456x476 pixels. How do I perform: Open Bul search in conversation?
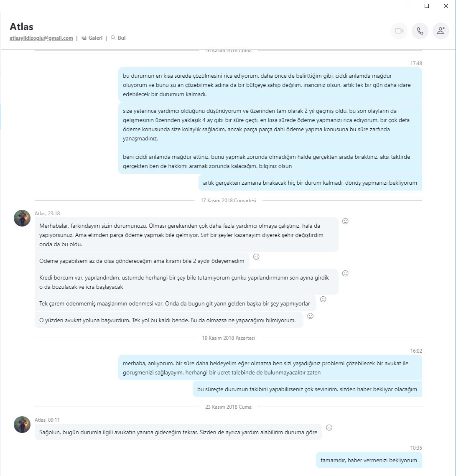(x=118, y=38)
